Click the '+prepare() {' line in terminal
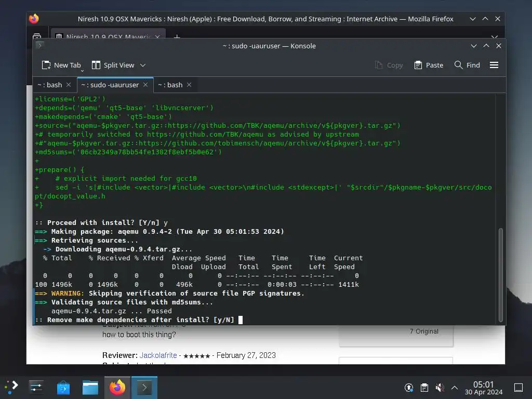The width and height of the screenshot is (532, 399). click(x=59, y=170)
